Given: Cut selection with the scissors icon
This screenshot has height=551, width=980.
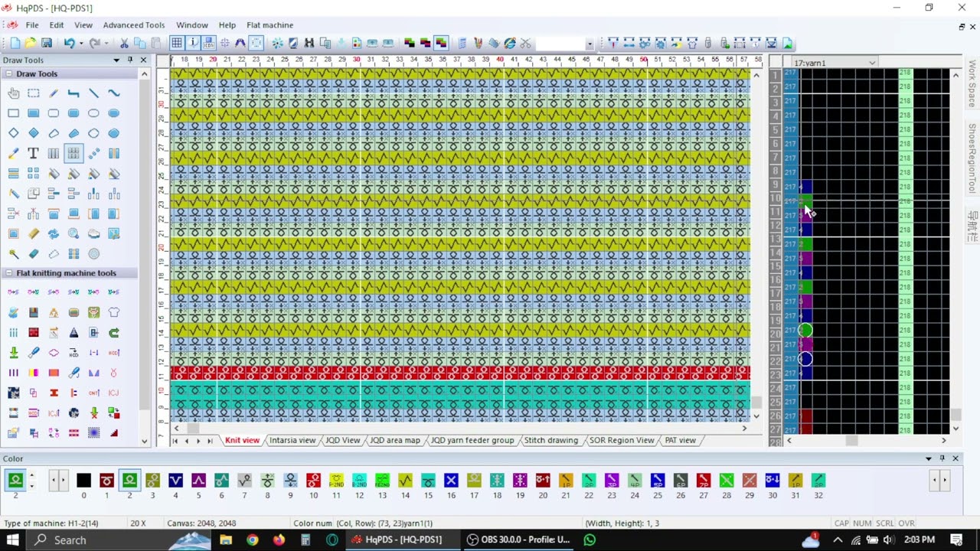Looking at the screenshot, I should coord(124,44).
